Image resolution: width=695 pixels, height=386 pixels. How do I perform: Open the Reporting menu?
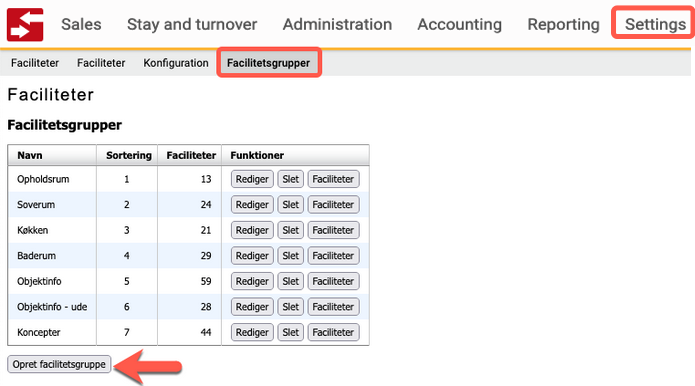pyautogui.click(x=563, y=24)
